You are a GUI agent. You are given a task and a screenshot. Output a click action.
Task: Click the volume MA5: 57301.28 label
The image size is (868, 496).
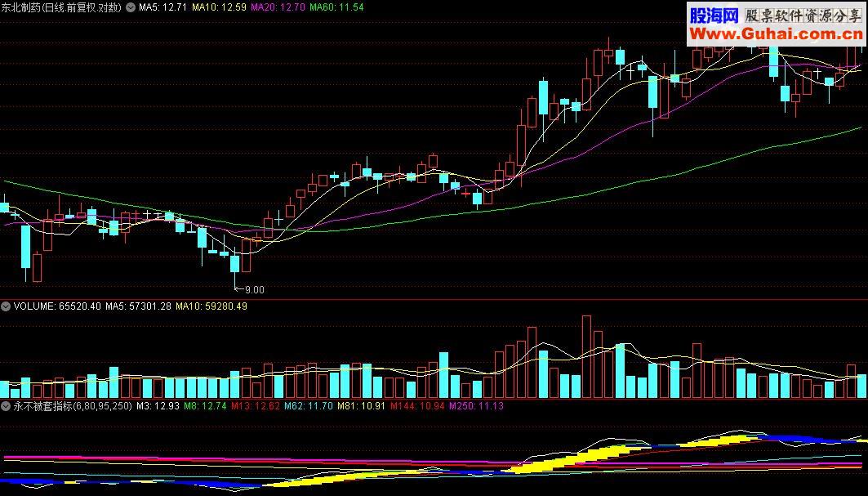point(138,306)
